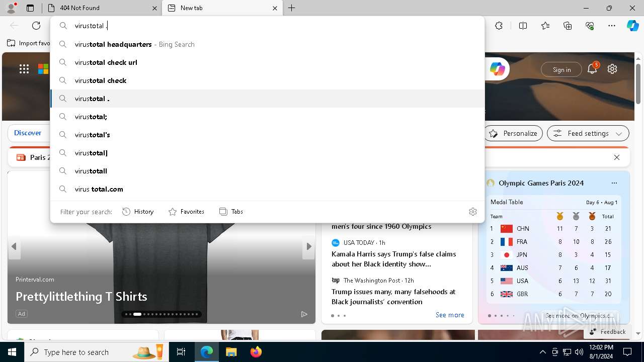
Task: Click the Copilot icon on the page
Action: 498,69
